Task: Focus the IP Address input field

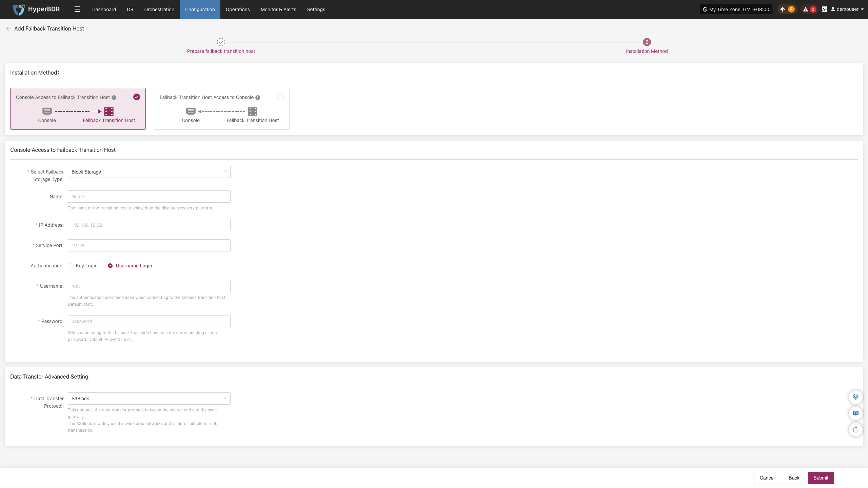Action: [x=149, y=225]
